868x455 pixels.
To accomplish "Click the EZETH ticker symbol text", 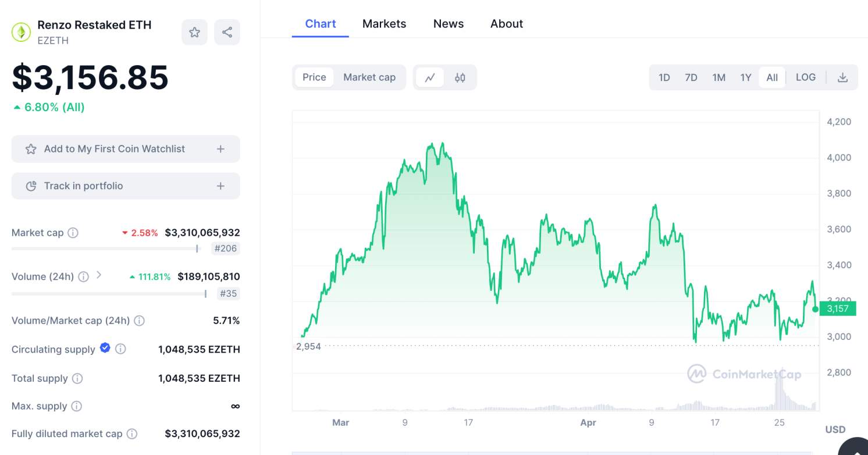I will pos(53,41).
